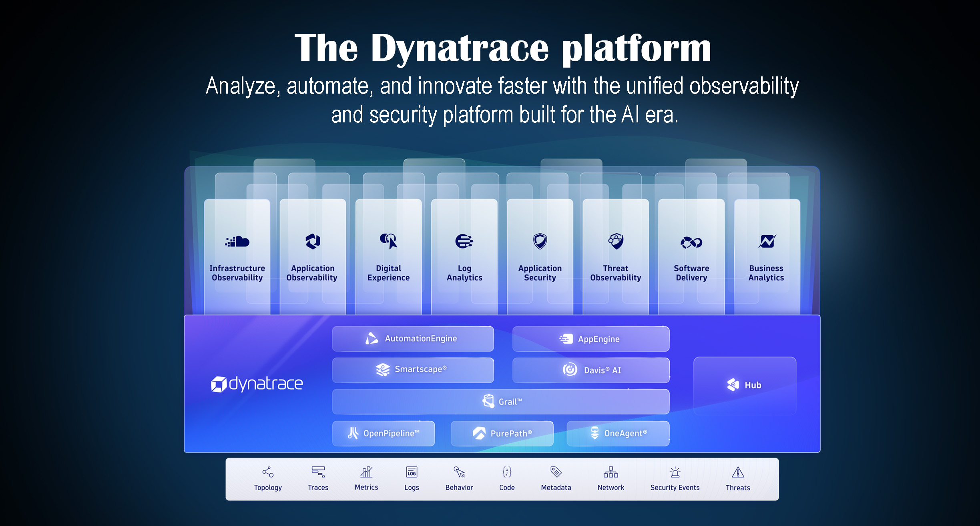Click the Threats warning triangle icon

click(738, 472)
